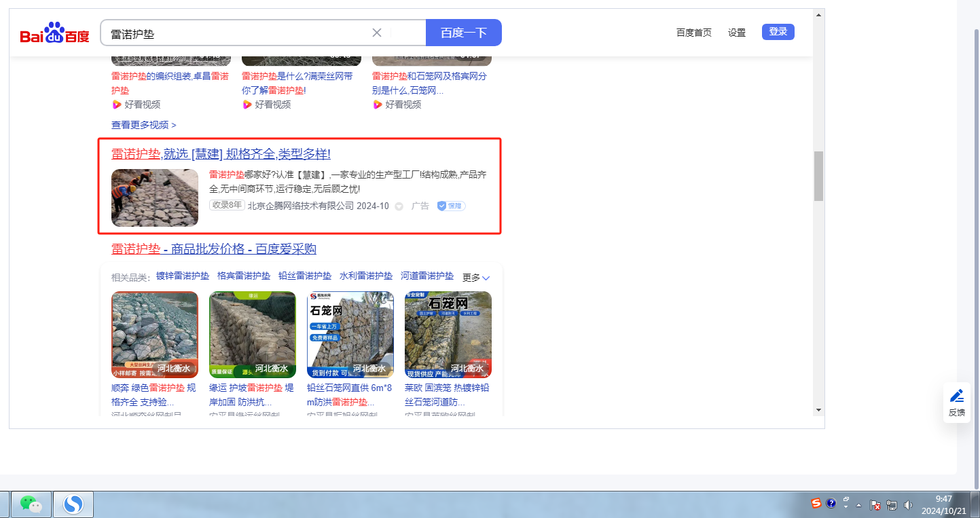Select the 水利雷诺护垫 category
This screenshot has height=518, width=980.
366,276
